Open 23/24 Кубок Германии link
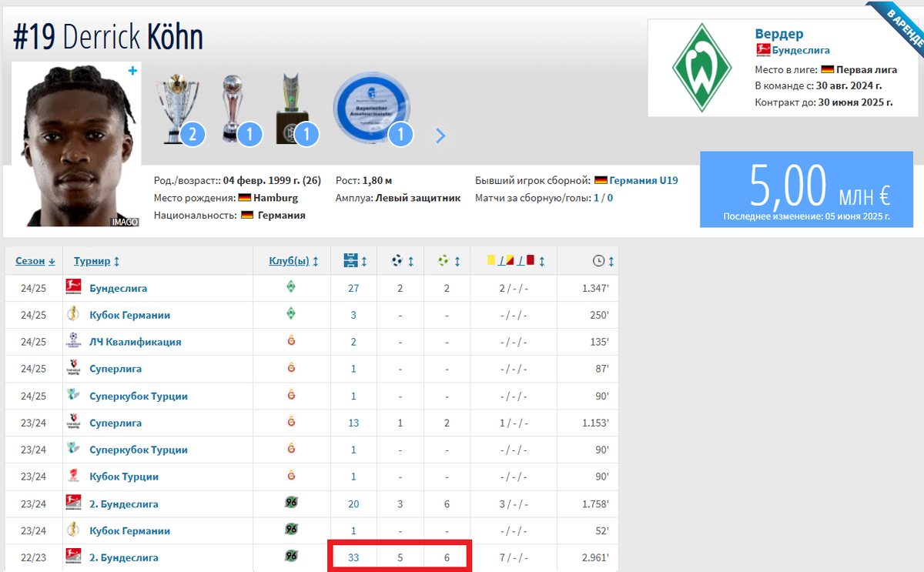 (129, 530)
